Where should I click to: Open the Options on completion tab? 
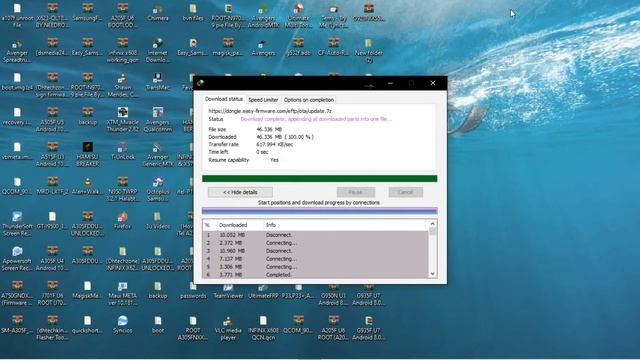[309, 100]
